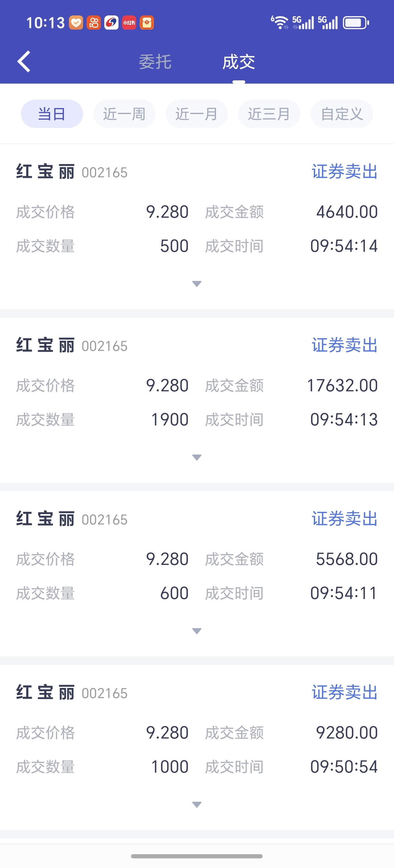Select the 当日 filter chip
The image size is (394, 868).
[52, 114]
